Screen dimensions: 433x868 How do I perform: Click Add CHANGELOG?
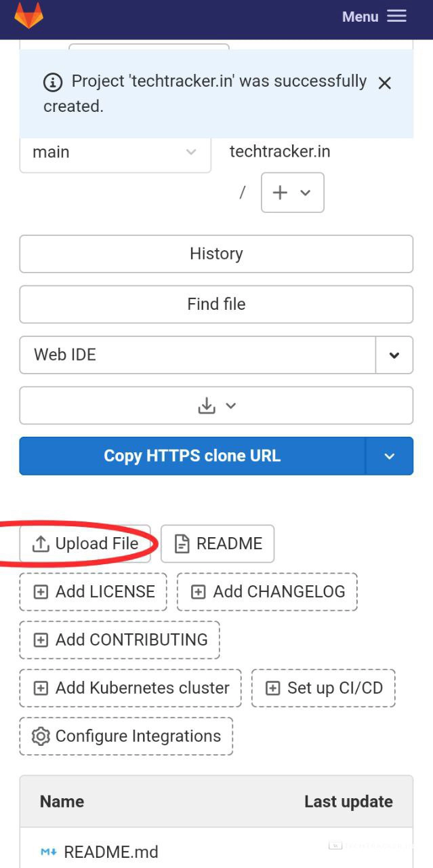click(x=267, y=591)
